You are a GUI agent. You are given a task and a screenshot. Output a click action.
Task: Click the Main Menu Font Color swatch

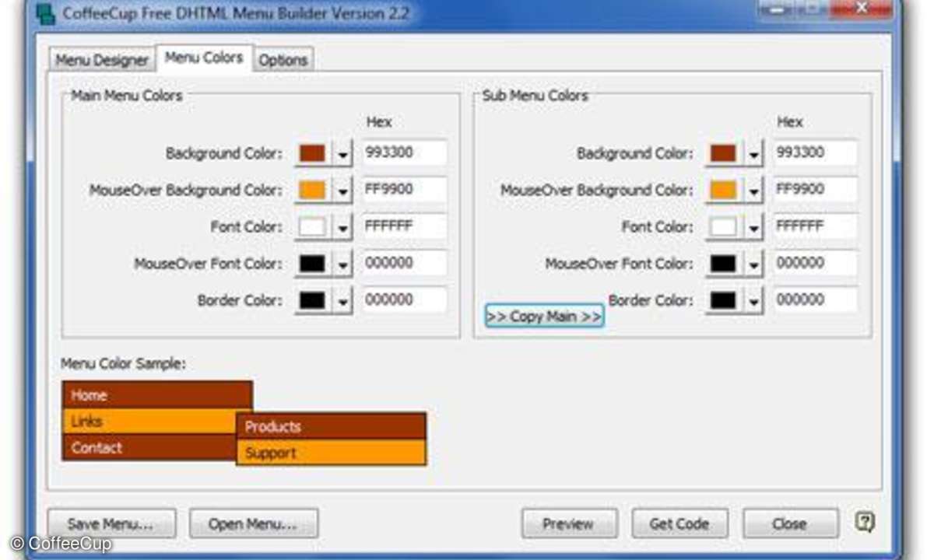pos(312,227)
